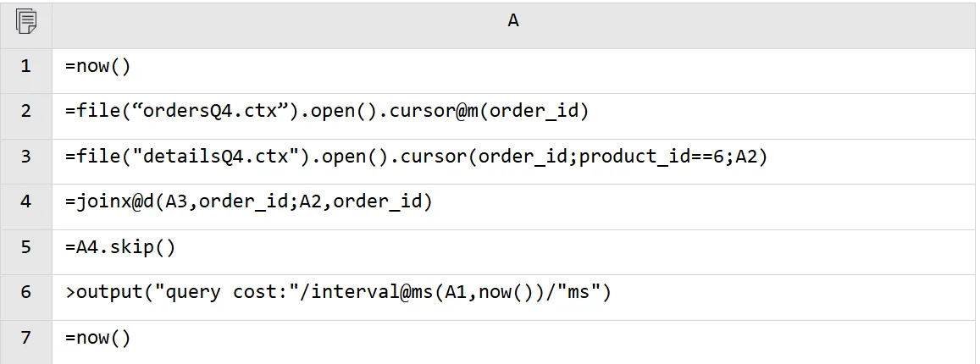Select entire row 4 via its header
The height and width of the screenshot is (364, 980).
(x=25, y=201)
